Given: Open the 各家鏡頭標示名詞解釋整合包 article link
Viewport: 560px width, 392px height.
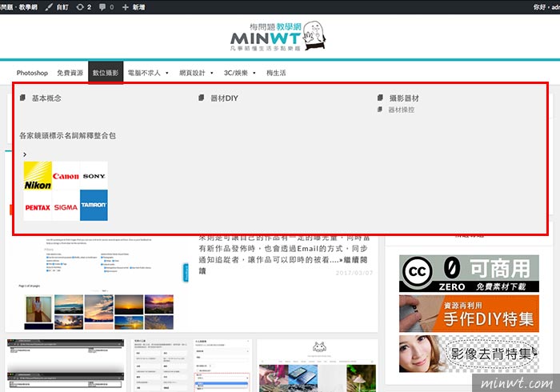Looking at the screenshot, I should click(x=67, y=136).
